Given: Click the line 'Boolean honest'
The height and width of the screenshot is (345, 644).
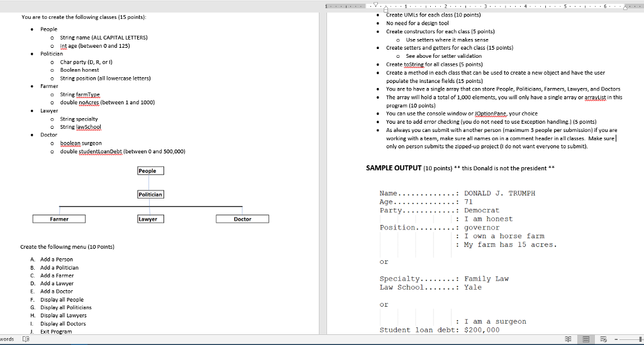Looking at the screenshot, I should (x=79, y=70).
